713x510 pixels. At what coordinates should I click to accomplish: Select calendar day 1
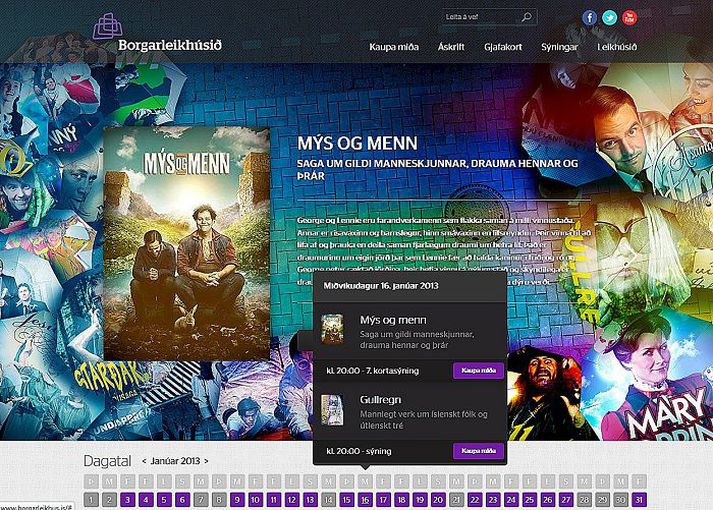[x=91, y=500]
